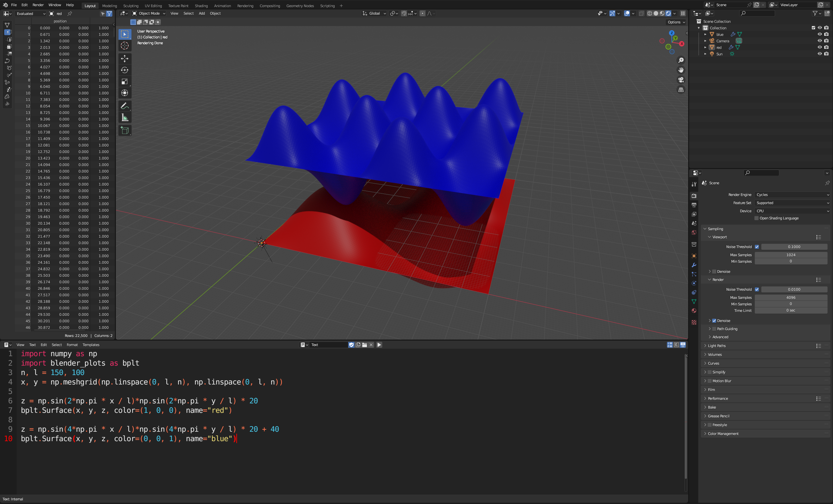Select the Rotate tool
Image resolution: width=833 pixels, height=504 pixels.
tap(124, 70)
